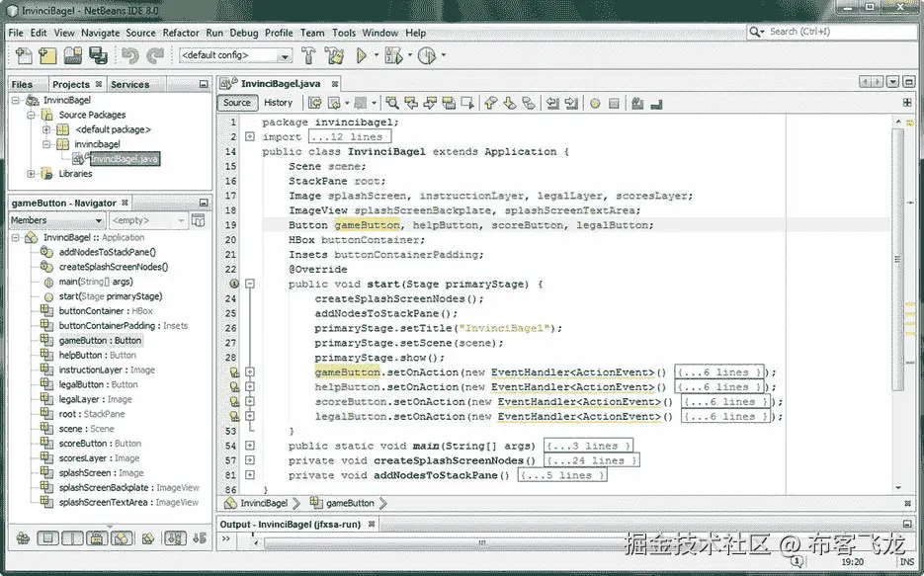Close the Output InvinciBagel tab
Screen dimensions: 924x576
(x=372, y=525)
